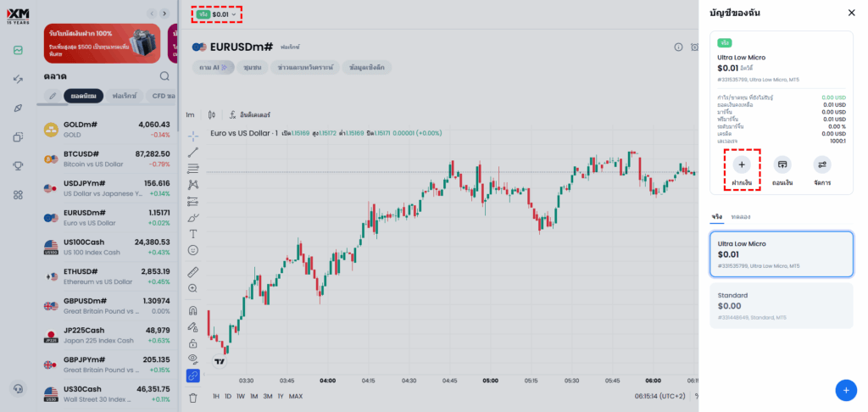Select the ruler measure tool
Viewport: 868px width, 412px height.
[x=193, y=272]
